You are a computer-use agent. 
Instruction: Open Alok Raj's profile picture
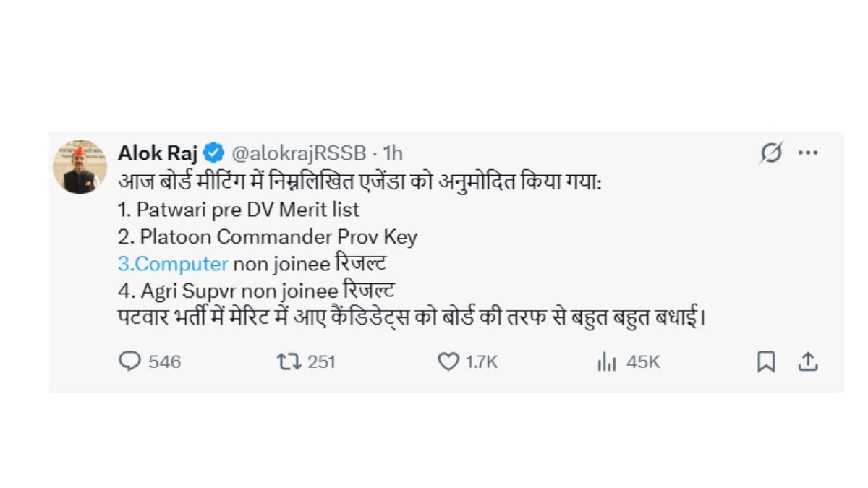(x=80, y=167)
